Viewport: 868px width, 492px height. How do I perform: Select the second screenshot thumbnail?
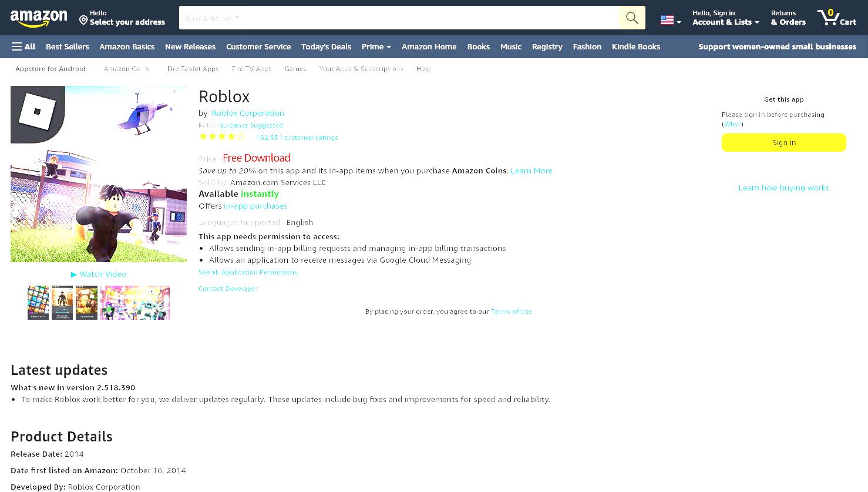tap(62, 303)
